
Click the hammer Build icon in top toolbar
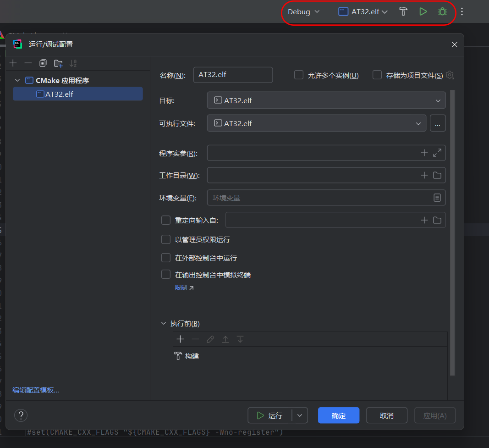pyautogui.click(x=403, y=12)
